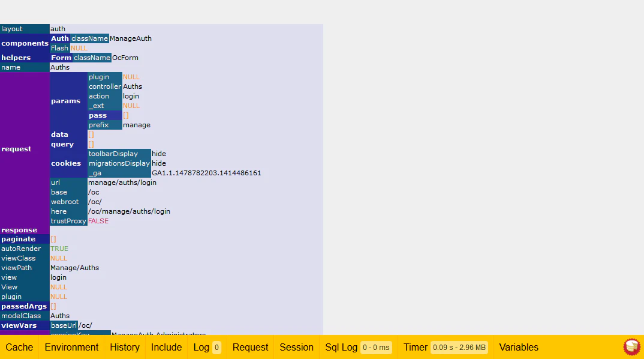Select the _ga cookie value GA1.1.1478782203.1414486161
Viewport: 644px width, 359px height.
point(207,173)
